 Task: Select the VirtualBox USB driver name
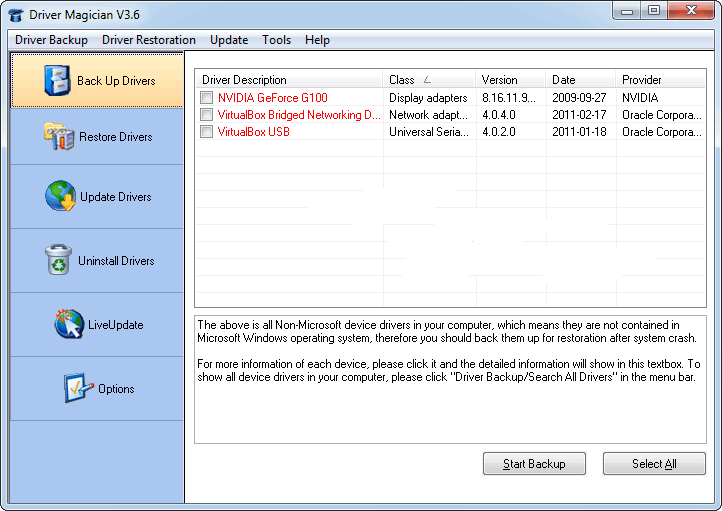(x=253, y=132)
